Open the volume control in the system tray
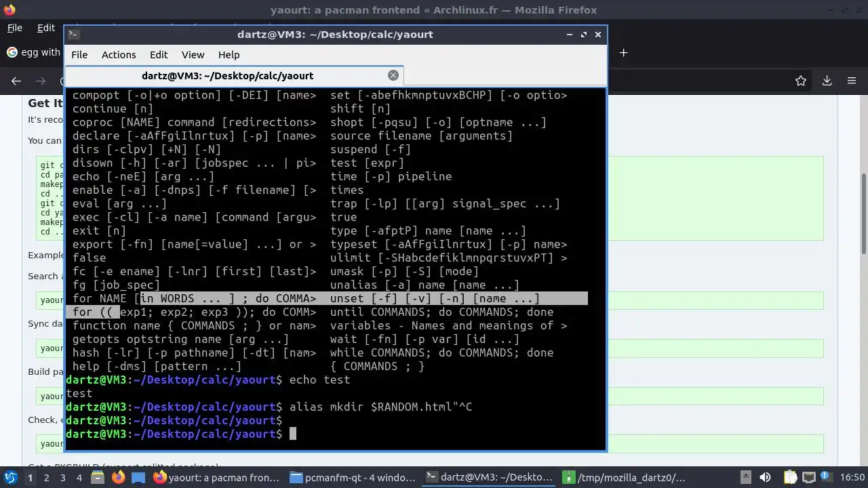The height and width of the screenshot is (488, 868). tap(765, 478)
